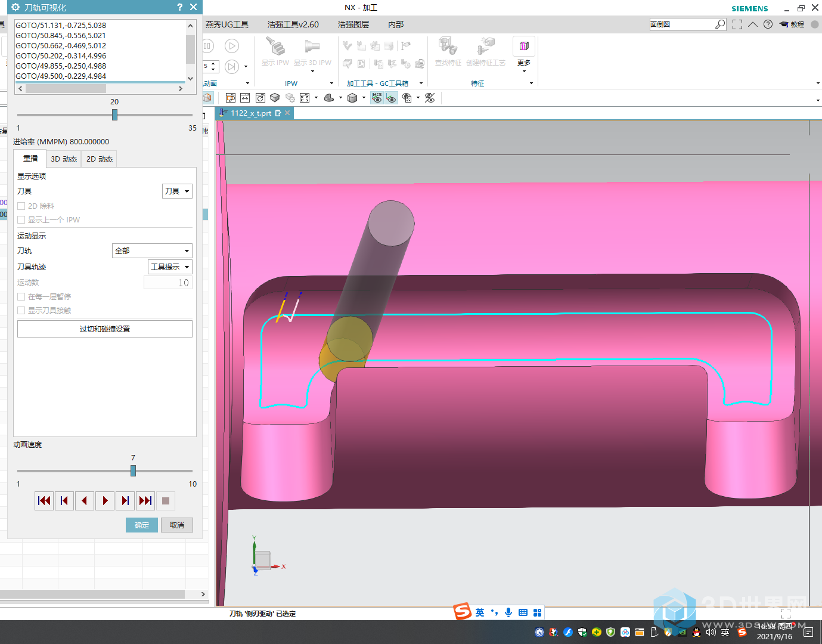Click the step-forward icon in ribbon
Viewport: 822px width, 644px height.
point(232,66)
